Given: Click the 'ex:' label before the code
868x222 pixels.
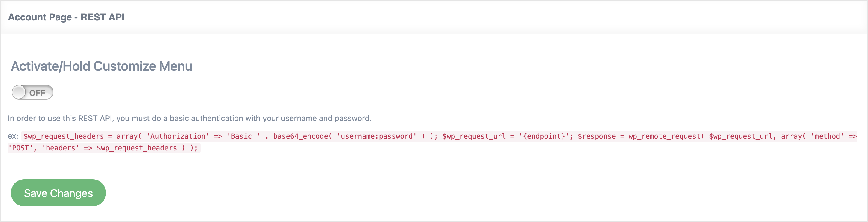Looking at the screenshot, I should 13,136.
